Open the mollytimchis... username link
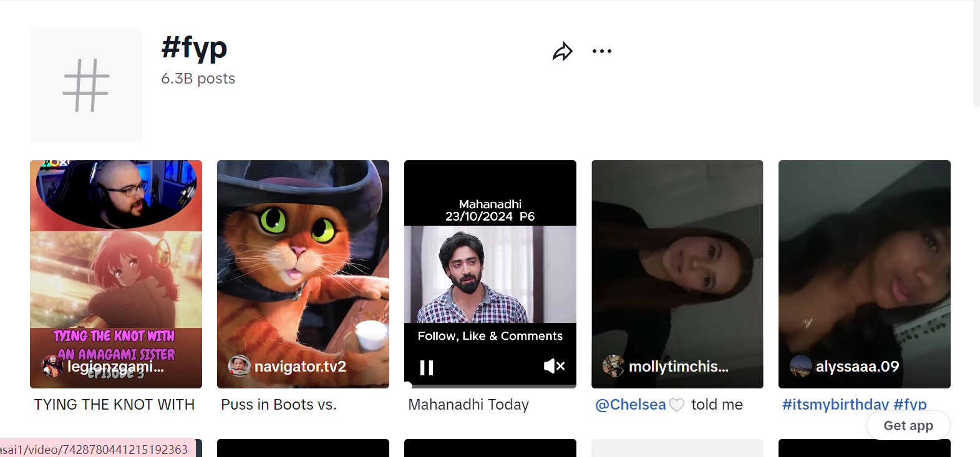The image size is (980, 457). coord(678,367)
